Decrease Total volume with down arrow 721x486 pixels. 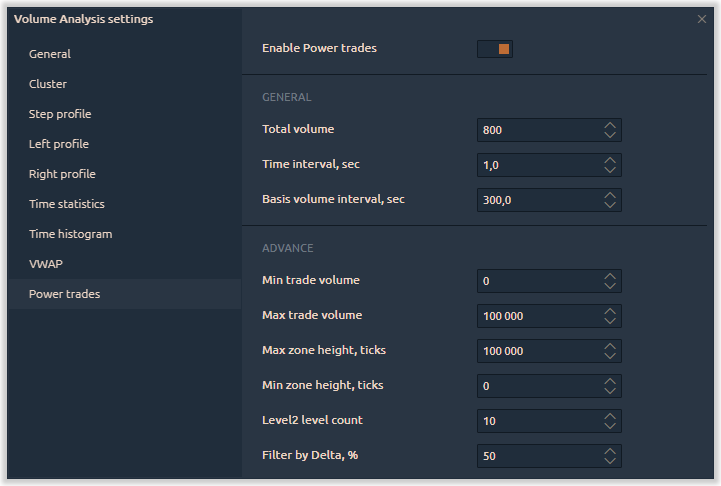tap(610, 135)
